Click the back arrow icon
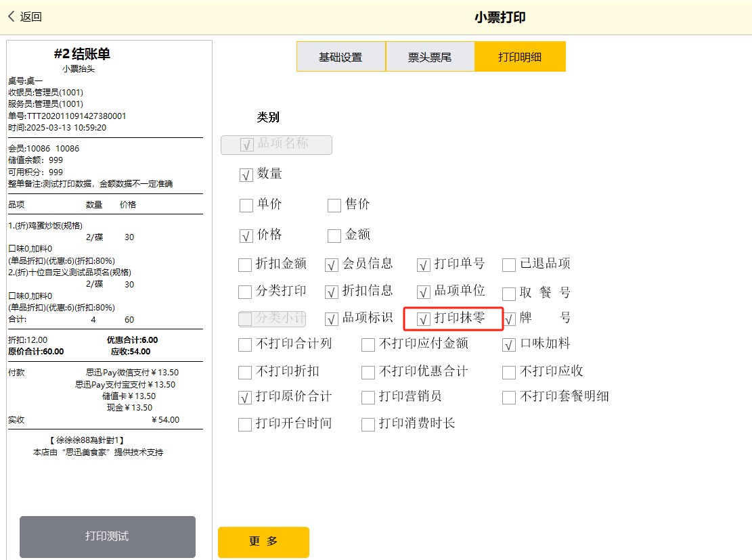 coord(12,17)
